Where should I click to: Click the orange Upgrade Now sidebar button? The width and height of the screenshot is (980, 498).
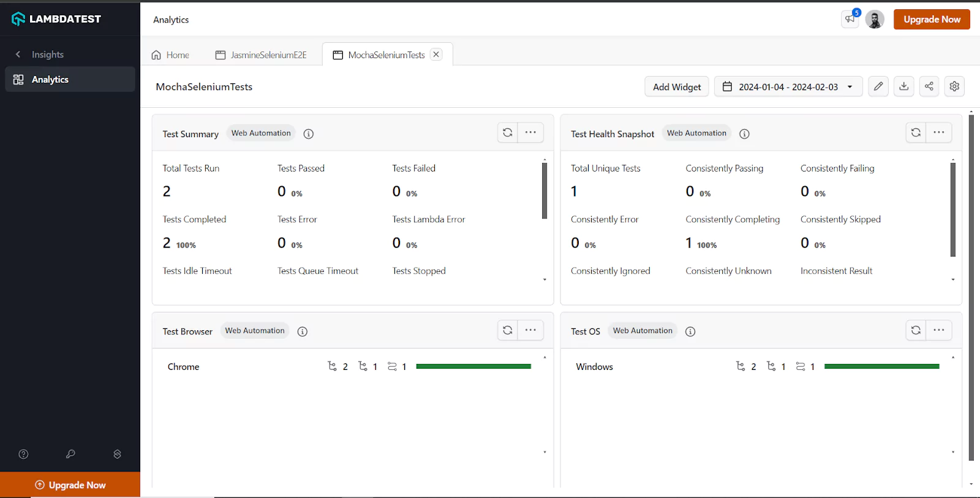[70, 485]
